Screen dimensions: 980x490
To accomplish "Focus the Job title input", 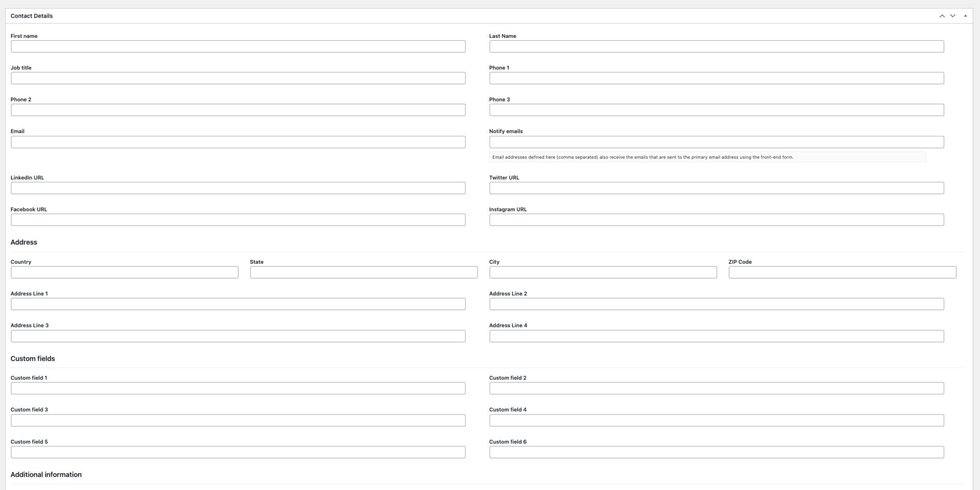I will 238,78.
